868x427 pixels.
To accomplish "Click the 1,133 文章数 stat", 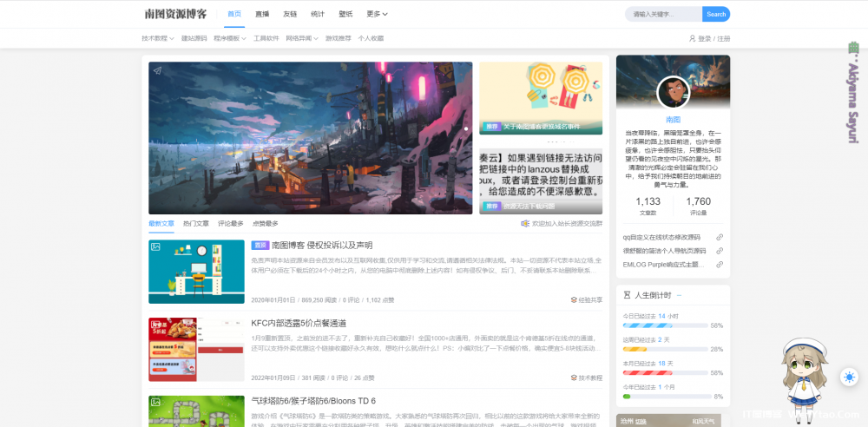I will [x=648, y=206].
